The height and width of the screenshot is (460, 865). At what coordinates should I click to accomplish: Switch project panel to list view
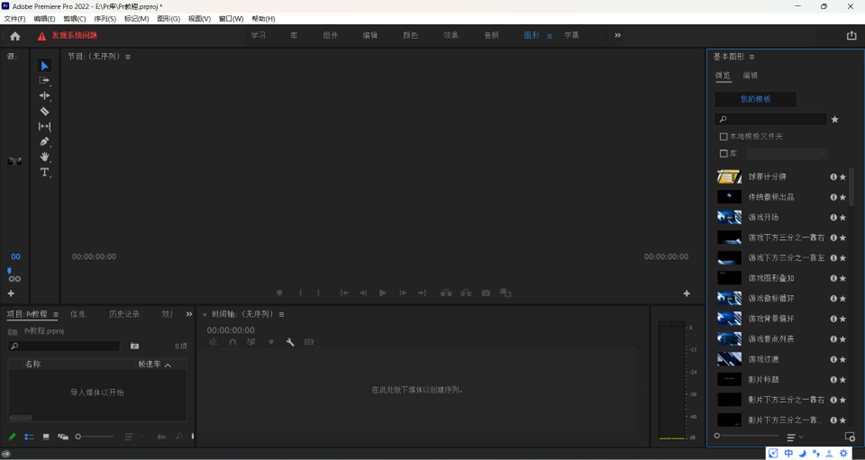pyautogui.click(x=29, y=437)
